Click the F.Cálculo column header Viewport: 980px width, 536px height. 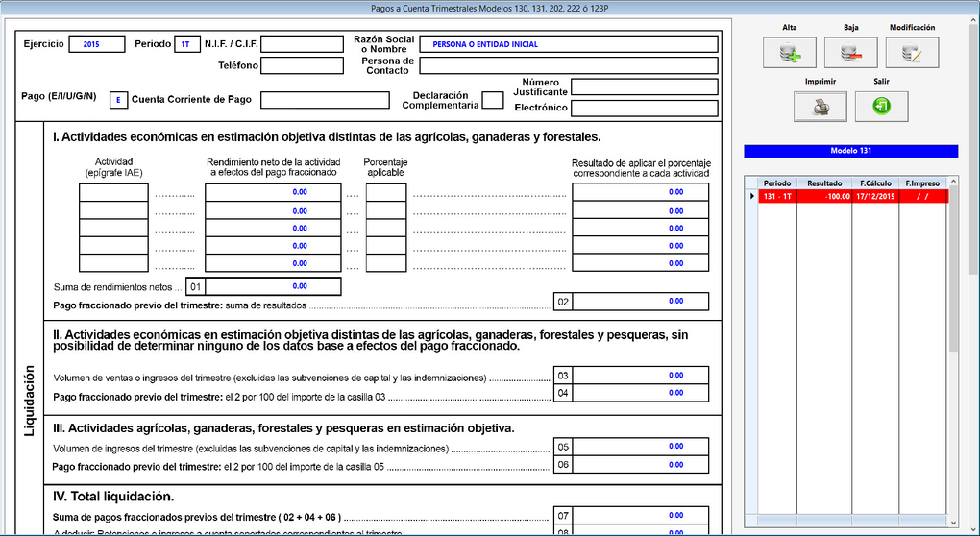875,183
